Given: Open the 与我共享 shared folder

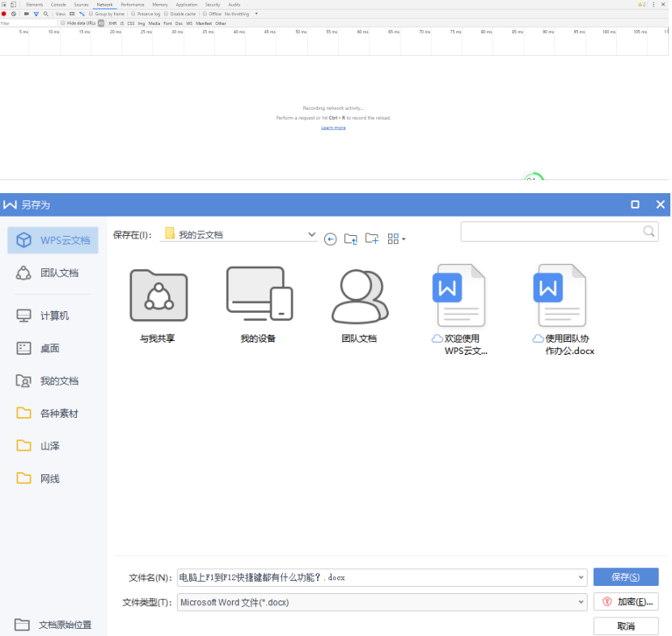Looking at the screenshot, I should pos(158,305).
